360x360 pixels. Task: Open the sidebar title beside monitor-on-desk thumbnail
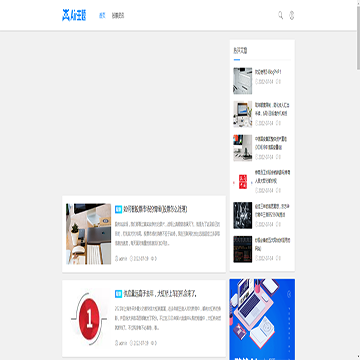(x=272, y=109)
